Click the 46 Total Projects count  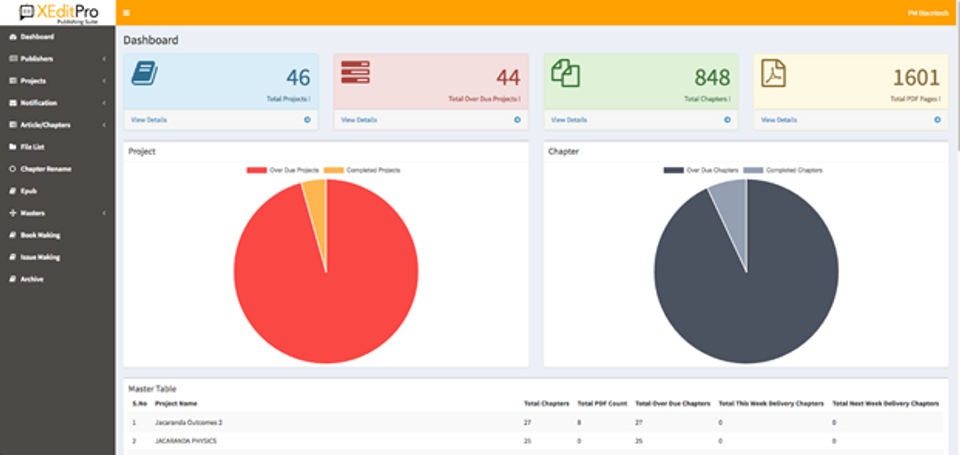[298, 78]
